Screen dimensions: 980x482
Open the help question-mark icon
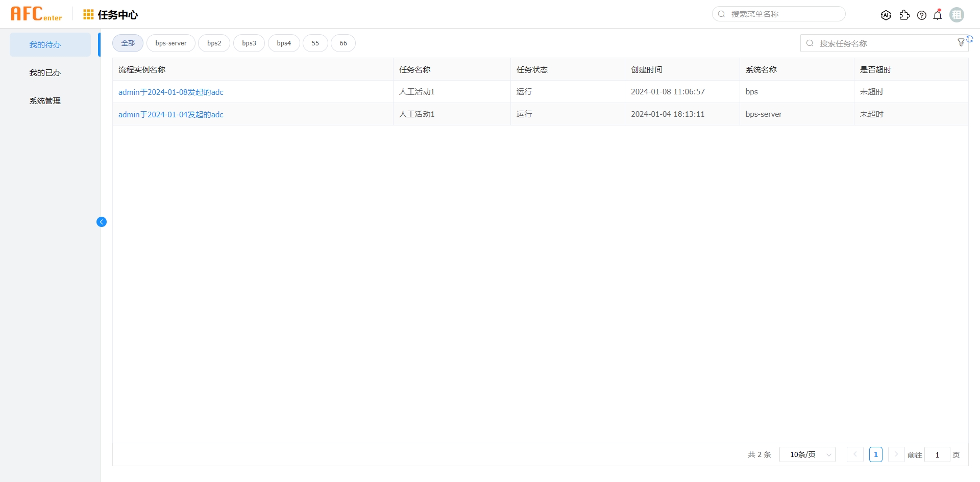click(922, 15)
